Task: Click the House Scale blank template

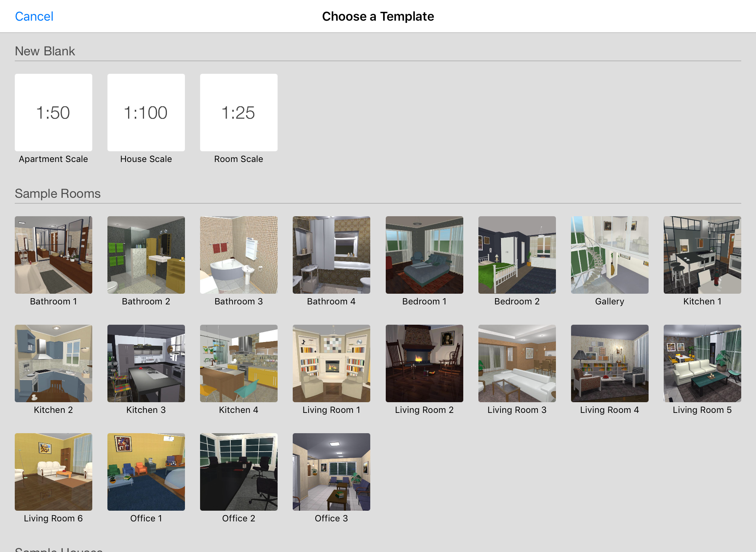Action: 145,112
